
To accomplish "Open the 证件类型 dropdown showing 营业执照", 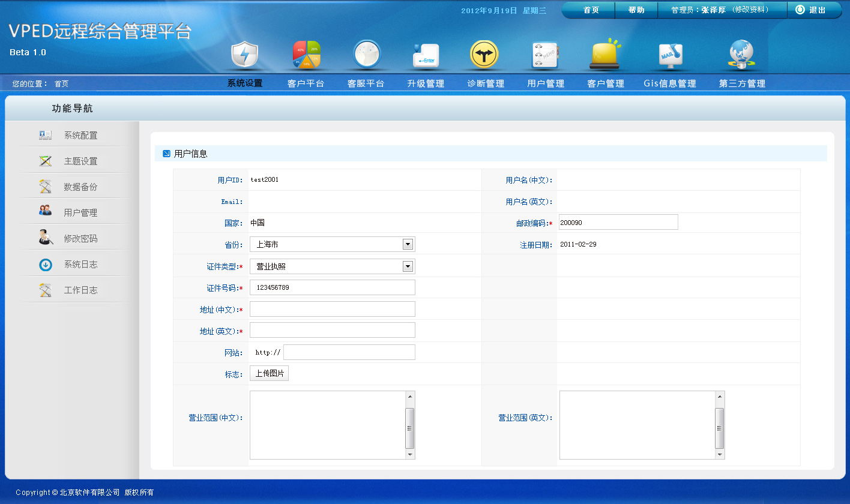I will pos(333,266).
